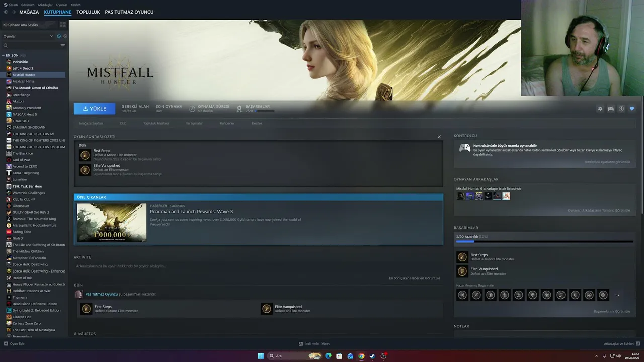The image size is (644, 362).
Task: Open the Tartışmalar link
Action: tap(194, 123)
